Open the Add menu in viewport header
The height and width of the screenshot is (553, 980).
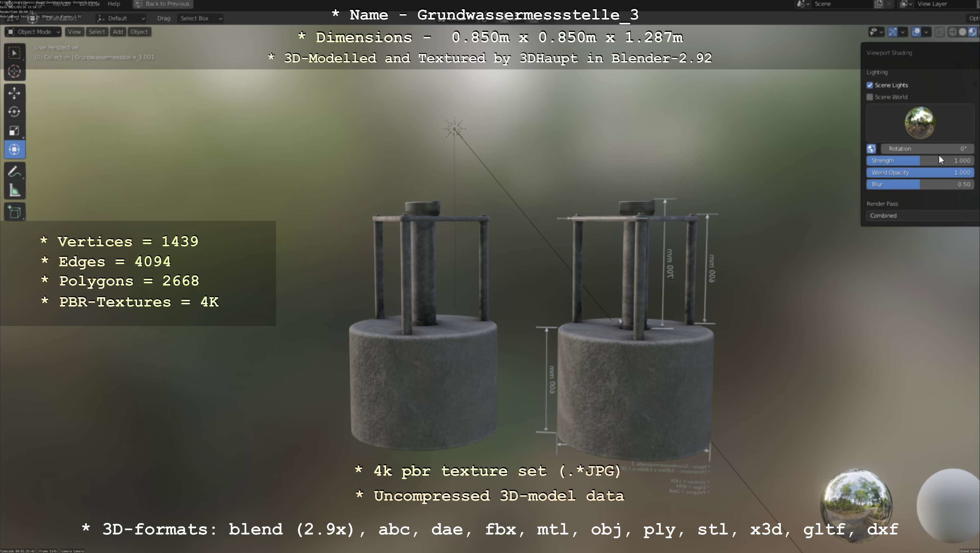[x=118, y=32]
